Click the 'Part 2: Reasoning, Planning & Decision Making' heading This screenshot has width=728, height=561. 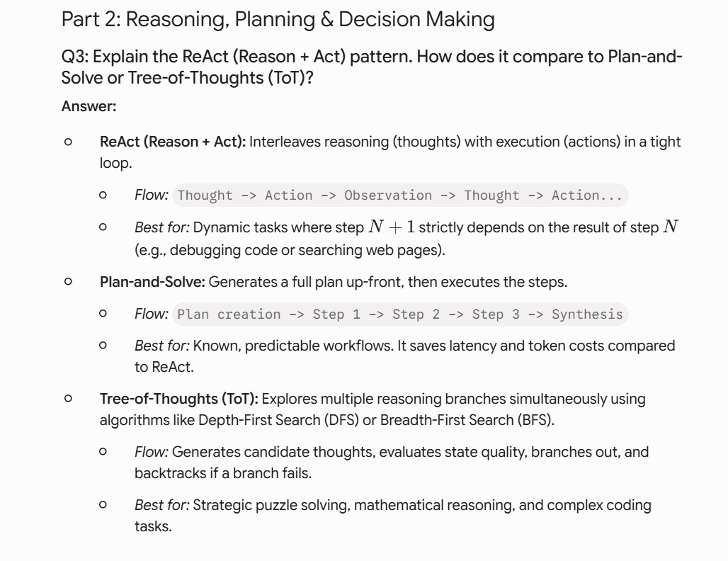coord(278,20)
